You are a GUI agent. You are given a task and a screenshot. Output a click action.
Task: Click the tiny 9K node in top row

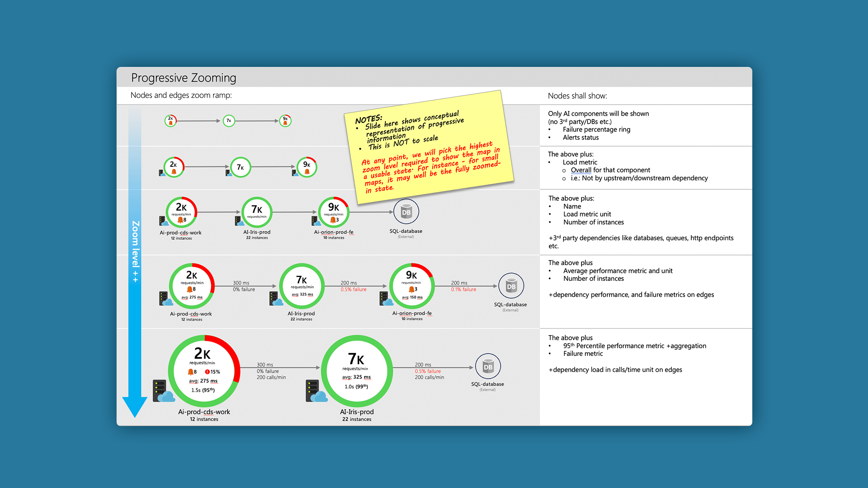285,121
